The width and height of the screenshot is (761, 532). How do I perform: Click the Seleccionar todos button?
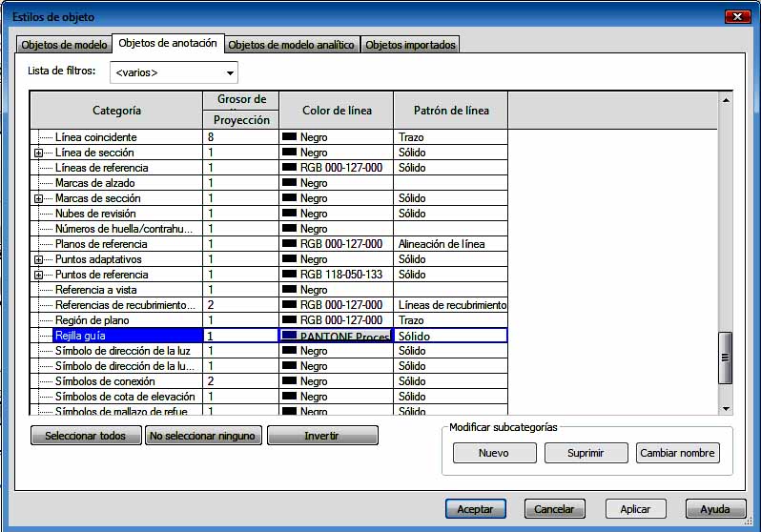click(x=86, y=436)
